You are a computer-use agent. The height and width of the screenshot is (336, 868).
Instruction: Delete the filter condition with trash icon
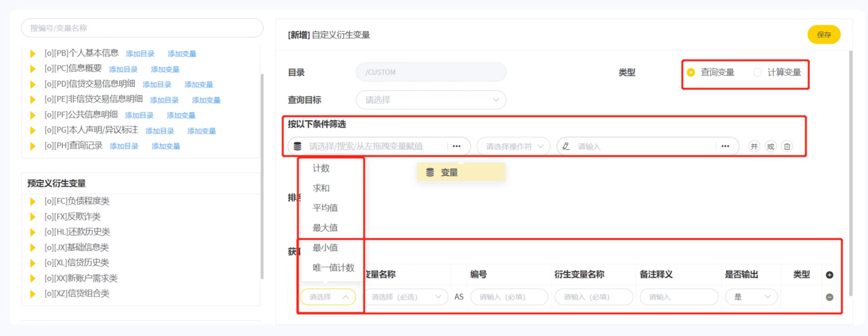787,147
